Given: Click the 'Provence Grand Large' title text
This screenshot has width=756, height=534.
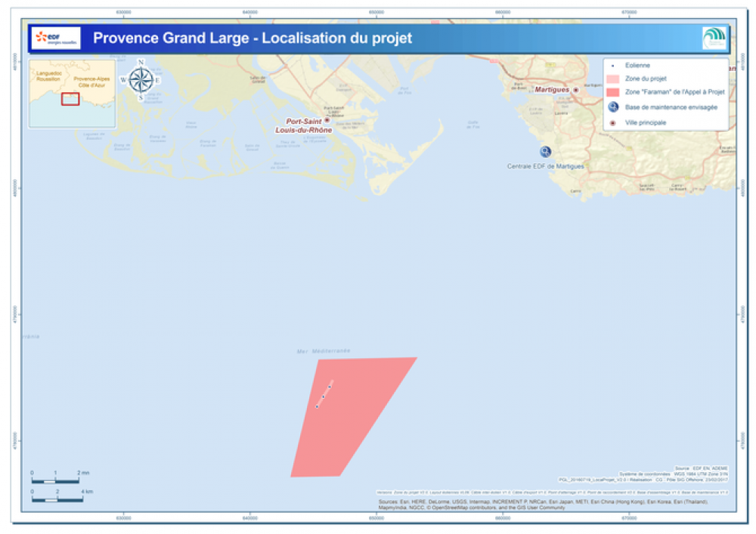Looking at the screenshot, I should pyautogui.click(x=252, y=39).
